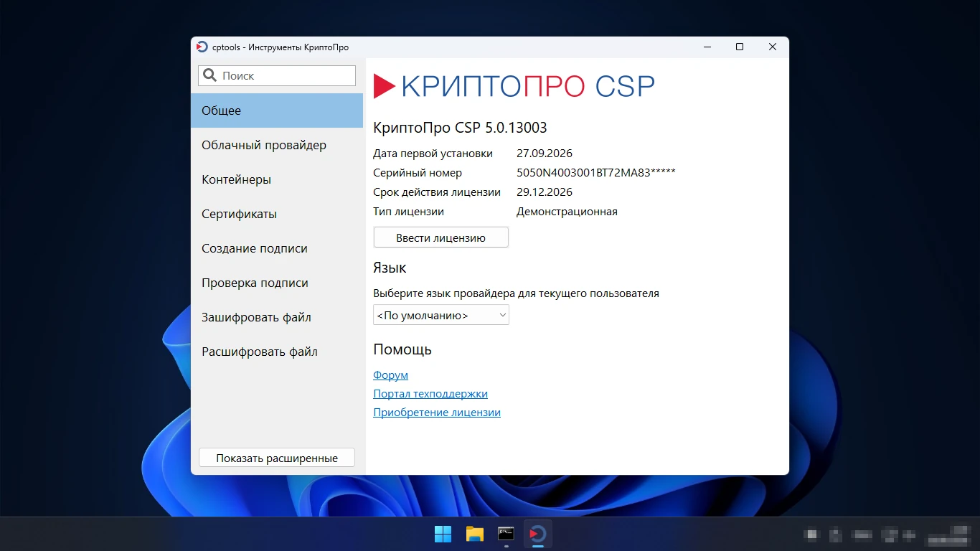Click the cptools icon in the taskbar

tap(537, 534)
